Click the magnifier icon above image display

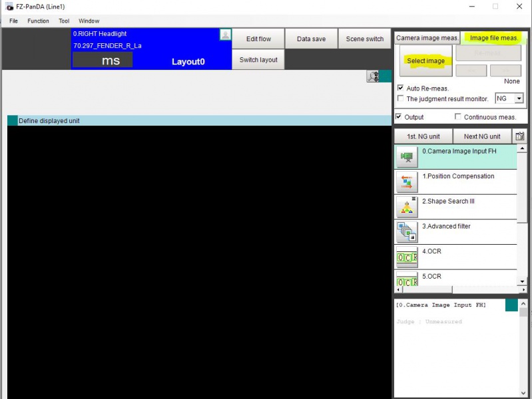(x=373, y=76)
